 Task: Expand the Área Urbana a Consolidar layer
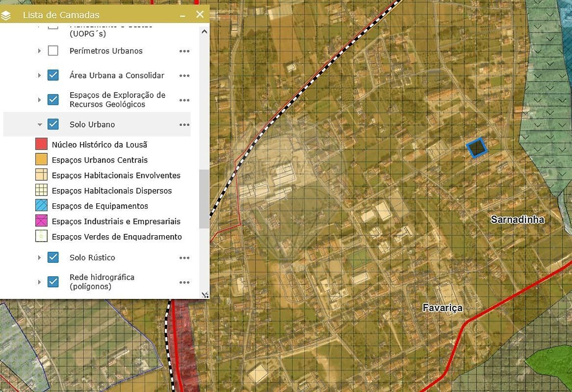(x=40, y=75)
